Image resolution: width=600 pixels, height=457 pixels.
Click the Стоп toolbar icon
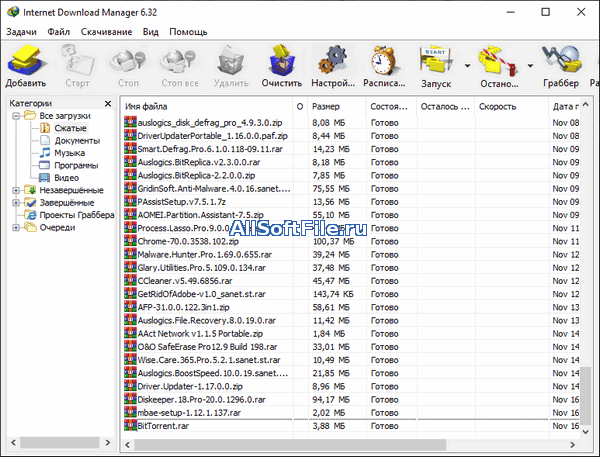(128, 60)
